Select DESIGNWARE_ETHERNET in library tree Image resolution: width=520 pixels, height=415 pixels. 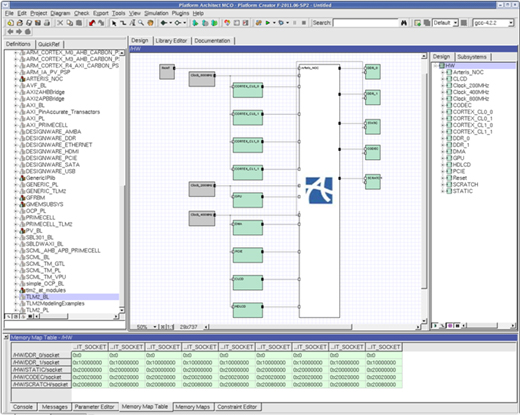coord(59,145)
